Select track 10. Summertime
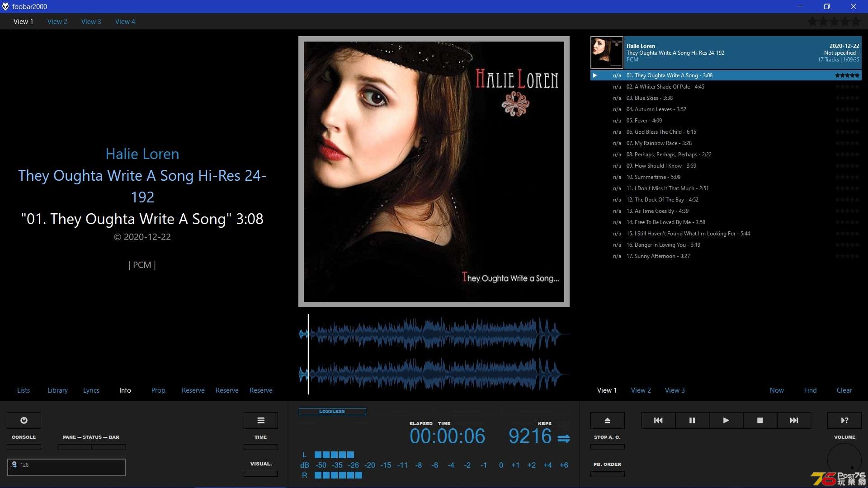This screenshot has height=488, width=868. click(x=726, y=177)
